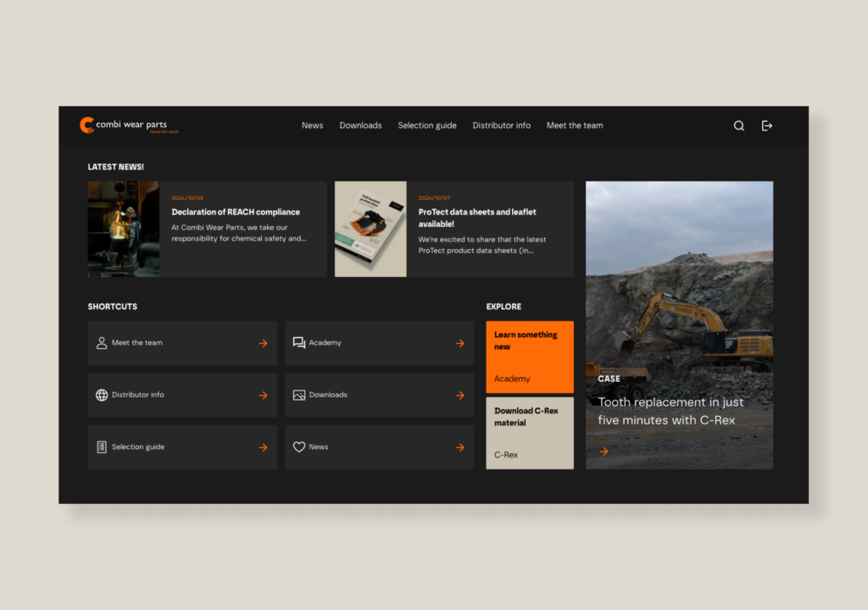Click the globe icon beside Distributor info
Image resolution: width=868 pixels, height=610 pixels.
(102, 395)
